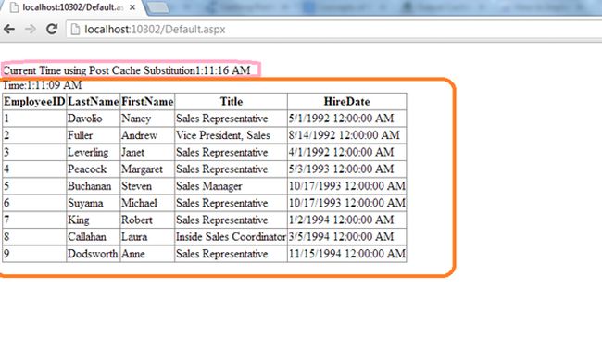Click hire date 5/1/1992 12:00:00 AM
This screenshot has height=364, width=602.
[x=347, y=119]
